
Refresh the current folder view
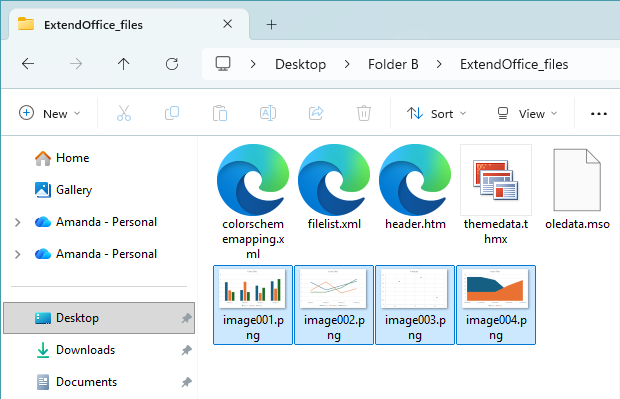tap(172, 64)
